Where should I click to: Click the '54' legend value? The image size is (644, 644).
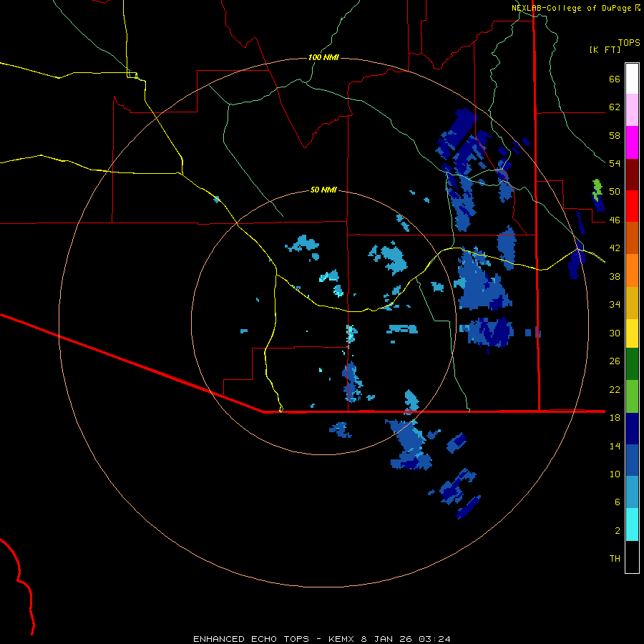point(615,163)
